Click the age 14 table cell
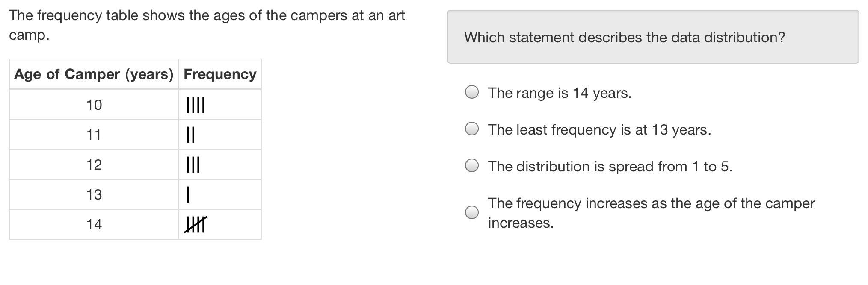 [x=94, y=225]
